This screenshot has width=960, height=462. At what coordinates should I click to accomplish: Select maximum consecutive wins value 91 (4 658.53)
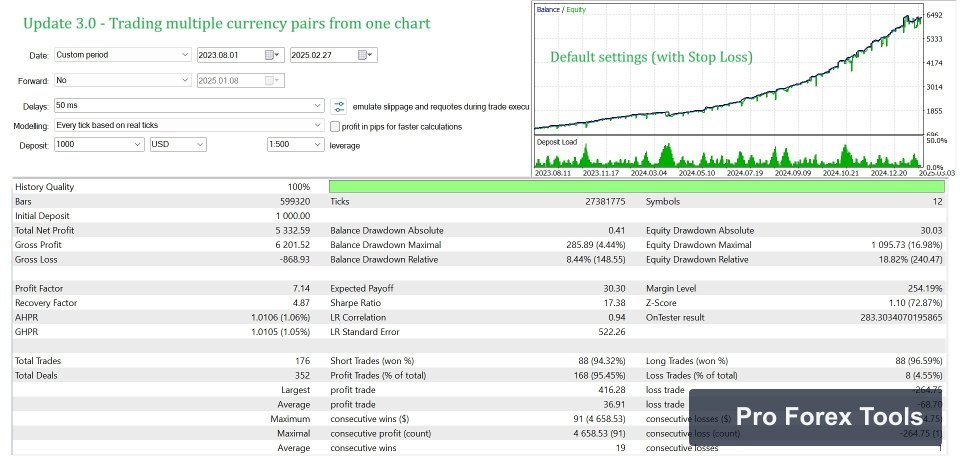point(598,419)
